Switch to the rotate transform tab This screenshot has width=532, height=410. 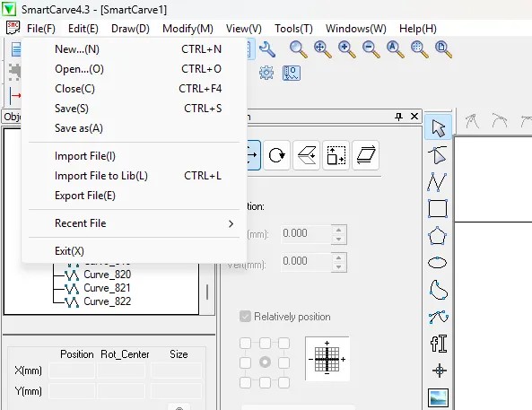coord(277,155)
